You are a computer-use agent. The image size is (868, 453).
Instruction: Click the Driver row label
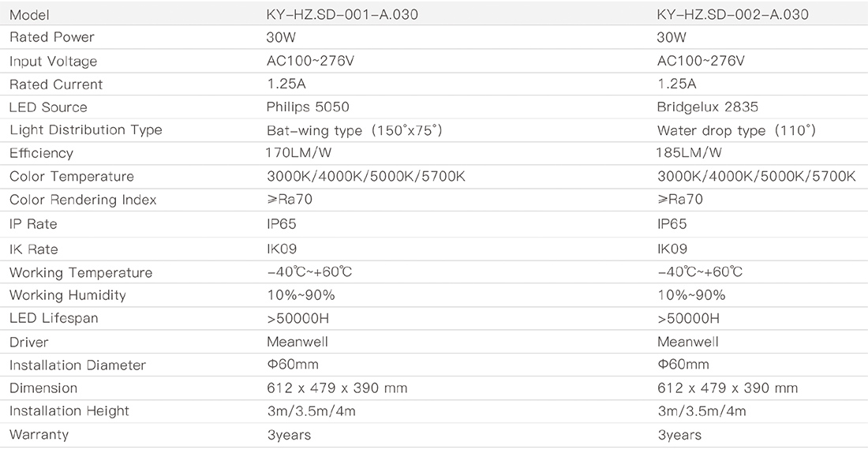(28, 342)
